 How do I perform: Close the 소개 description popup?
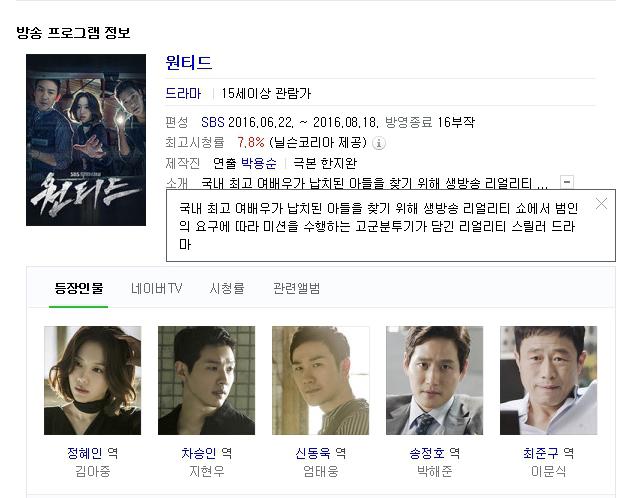click(601, 204)
